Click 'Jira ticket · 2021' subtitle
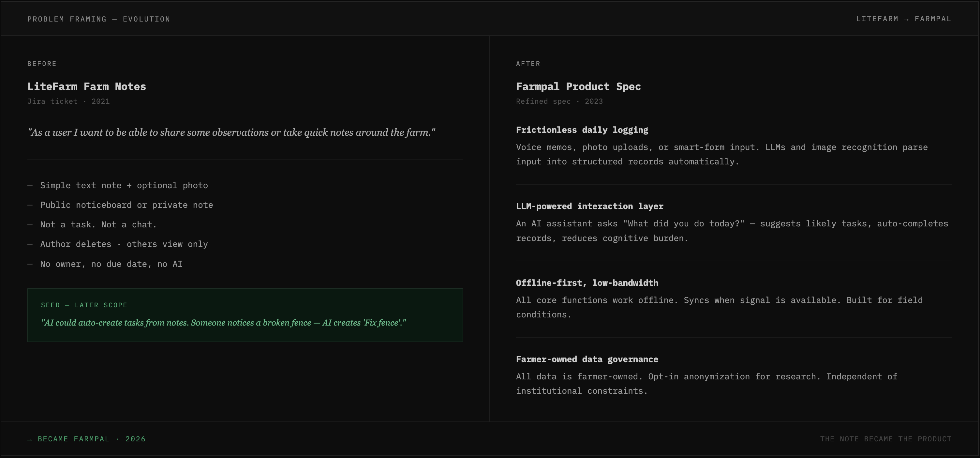The image size is (980, 458). [68, 101]
